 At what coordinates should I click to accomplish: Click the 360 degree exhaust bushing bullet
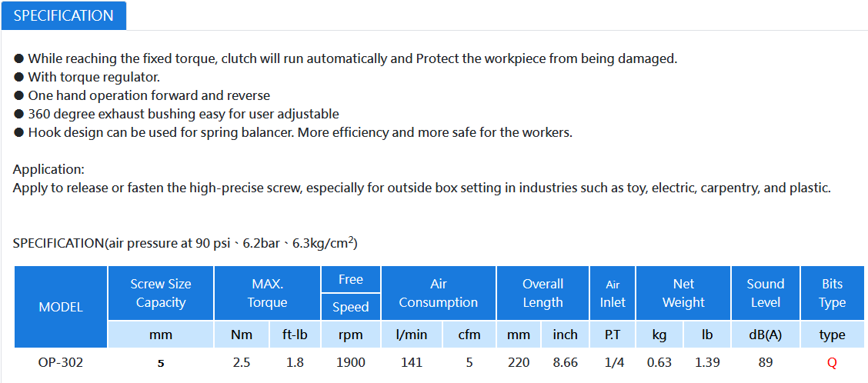coord(176,114)
